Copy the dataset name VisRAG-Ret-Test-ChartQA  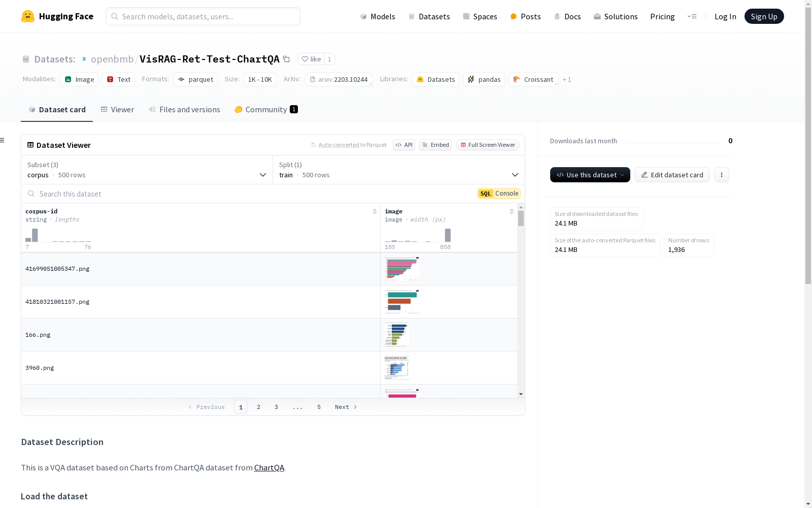coord(287,59)
